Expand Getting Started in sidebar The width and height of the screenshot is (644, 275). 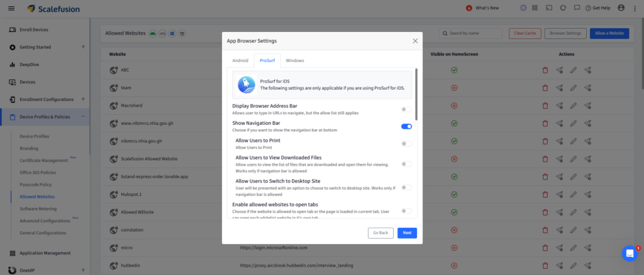(83, 46)
